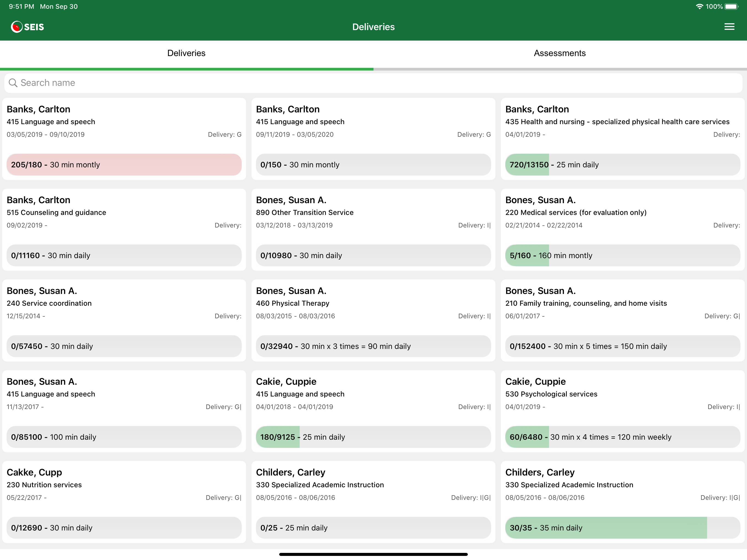Click the date range 04/01/2018 - 04/01/2019
Screen dimensions: 747x560
click(294, 407)
